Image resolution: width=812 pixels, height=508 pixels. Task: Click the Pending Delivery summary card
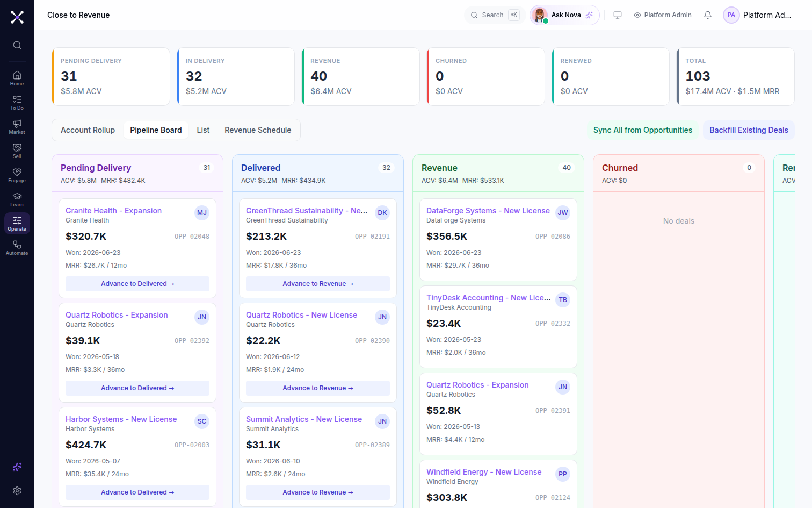(111, 76)
